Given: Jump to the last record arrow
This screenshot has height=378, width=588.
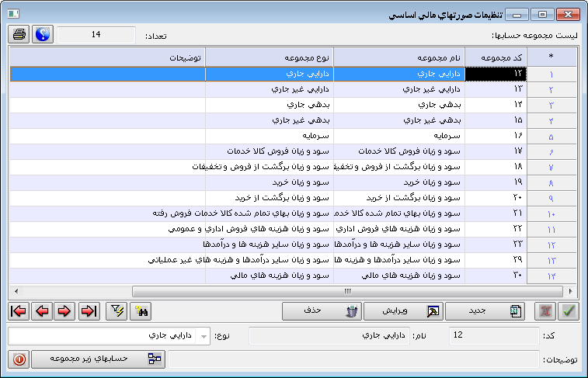Looking at the screenshot, I should pos(89,311).
